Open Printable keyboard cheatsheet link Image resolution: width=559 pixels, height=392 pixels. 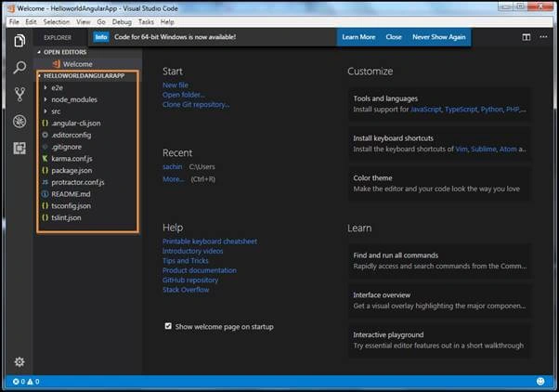pos(210,242)
